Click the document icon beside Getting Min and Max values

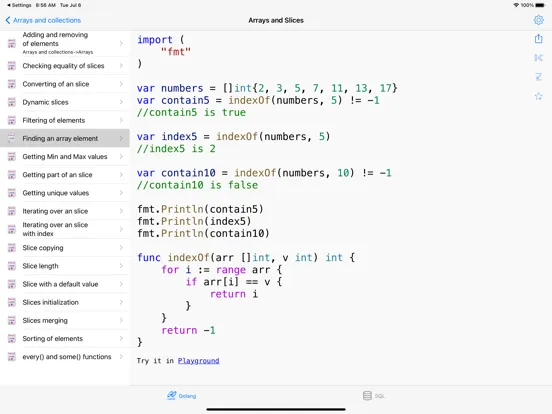[x=12, y=157]
